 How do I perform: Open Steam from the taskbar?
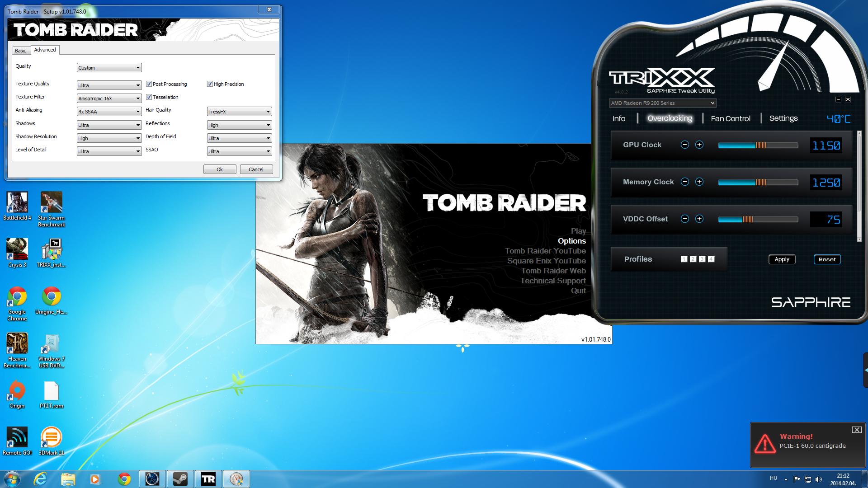[x=180, y=479]
